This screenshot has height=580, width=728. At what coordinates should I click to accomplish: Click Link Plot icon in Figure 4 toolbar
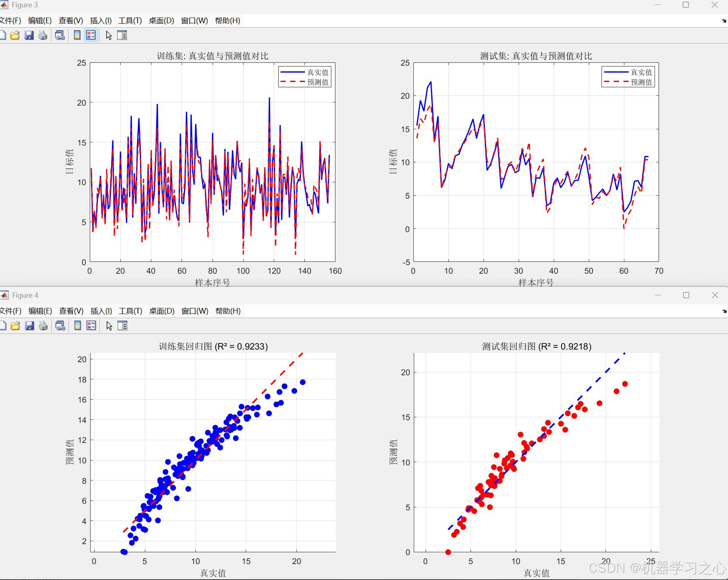pos(60,325)
